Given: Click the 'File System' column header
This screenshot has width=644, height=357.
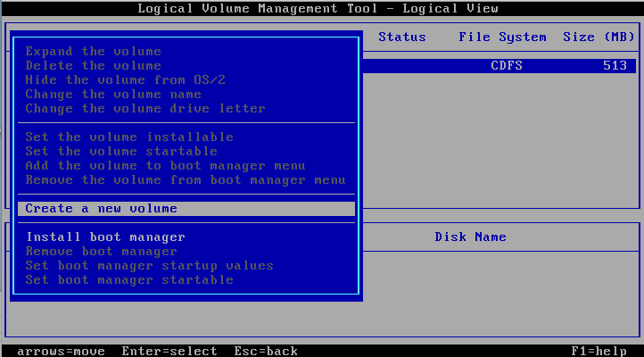Looking at the screenshot, I should pos(502,37).
